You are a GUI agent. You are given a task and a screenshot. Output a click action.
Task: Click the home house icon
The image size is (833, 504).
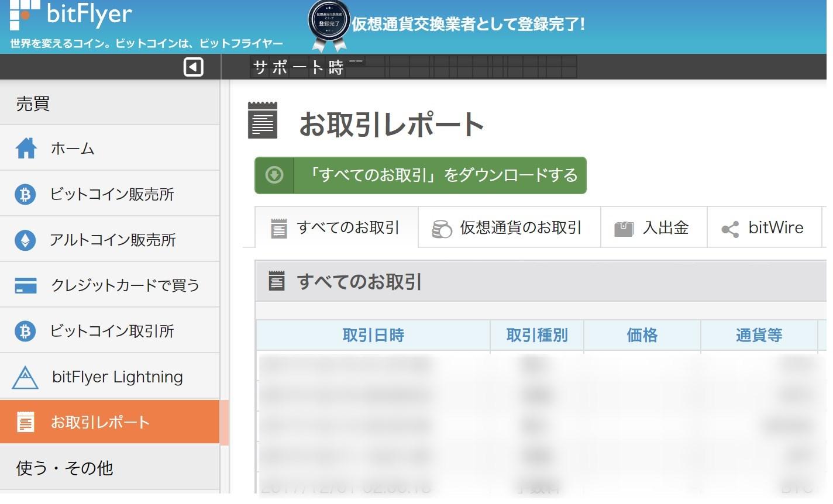coord(26,149)
